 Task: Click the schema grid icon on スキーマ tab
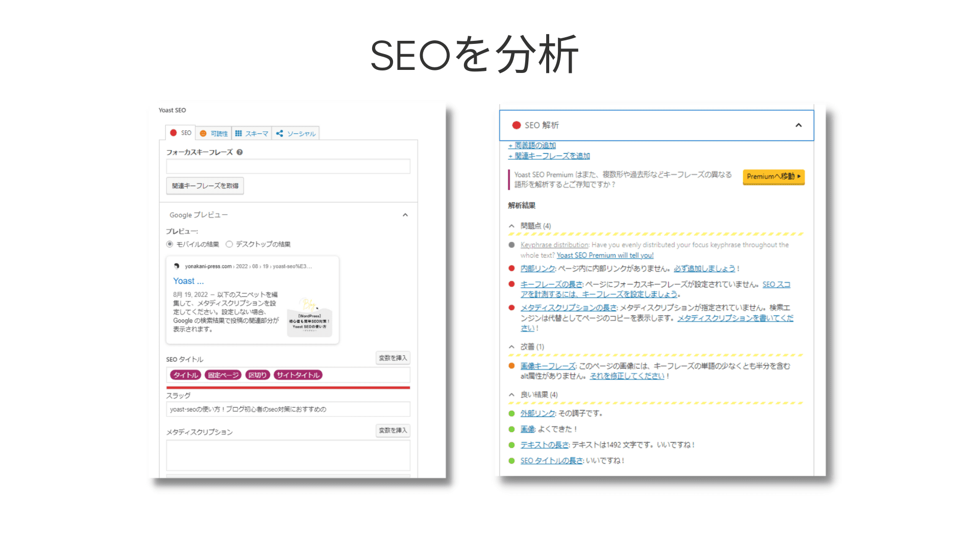(x=238, y=133)
